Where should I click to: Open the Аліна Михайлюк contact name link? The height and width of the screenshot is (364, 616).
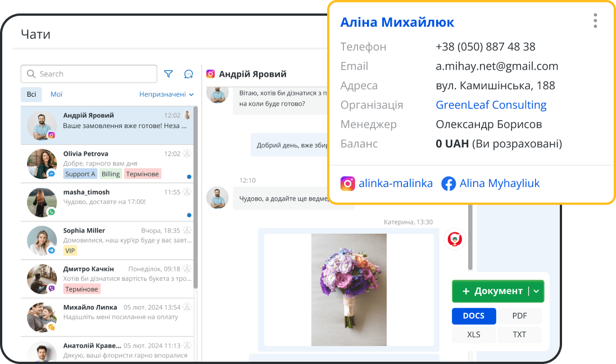[x=397, y=22]
